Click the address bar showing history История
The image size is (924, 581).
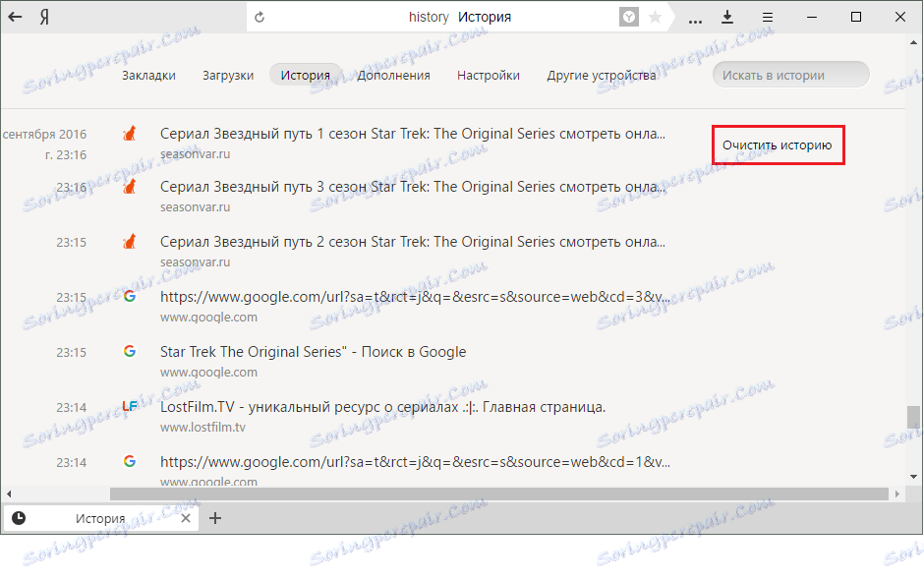460,17
